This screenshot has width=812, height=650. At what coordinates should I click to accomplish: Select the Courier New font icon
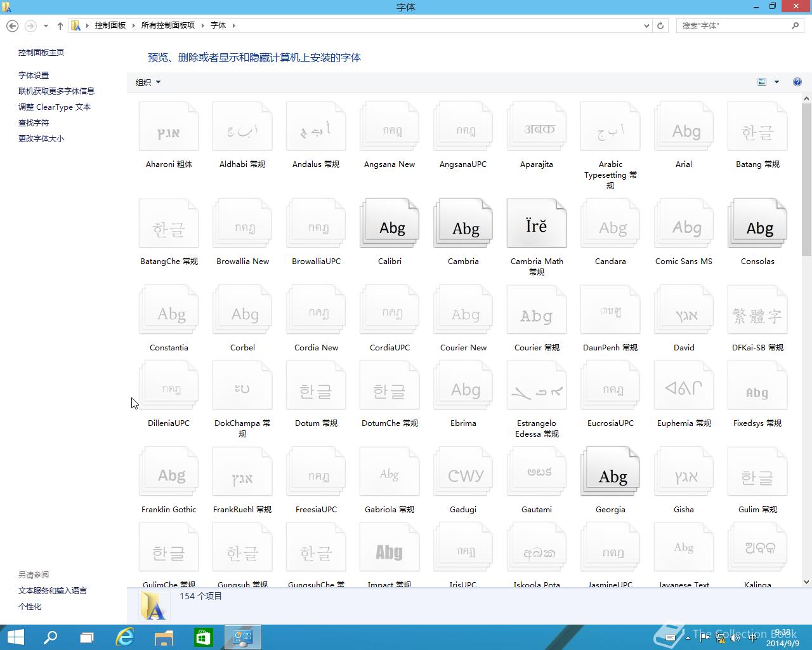pyautogui.click(x=463, y=310)
